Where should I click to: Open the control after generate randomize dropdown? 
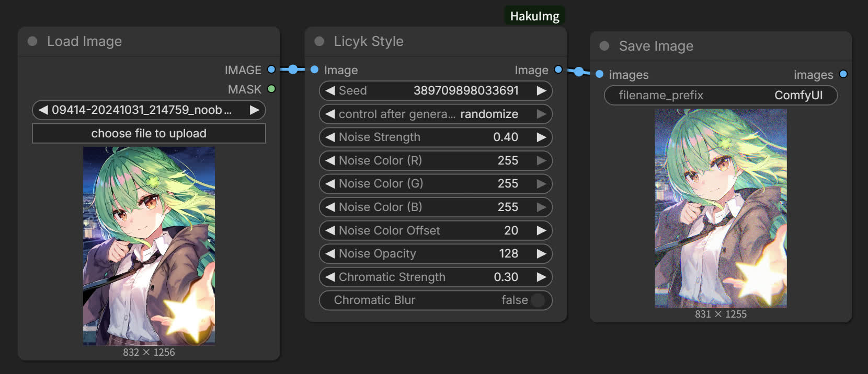[436, 114]
